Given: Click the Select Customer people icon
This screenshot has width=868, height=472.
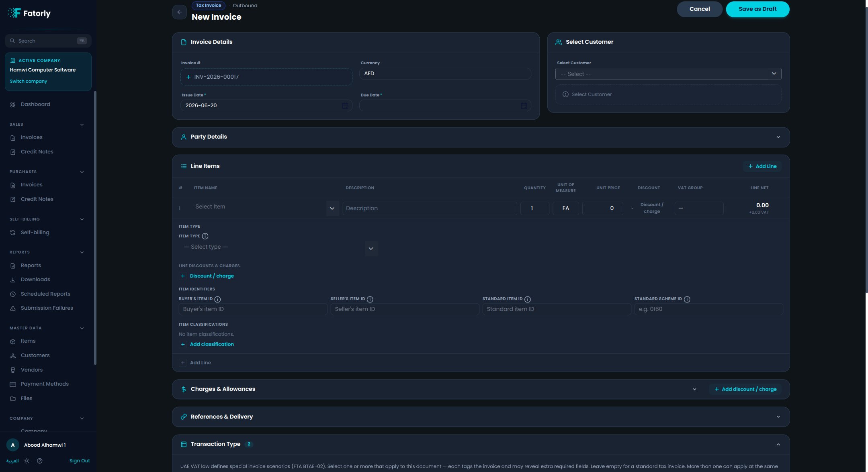Looking at the screenshot, I should click(x=559, y=42).
